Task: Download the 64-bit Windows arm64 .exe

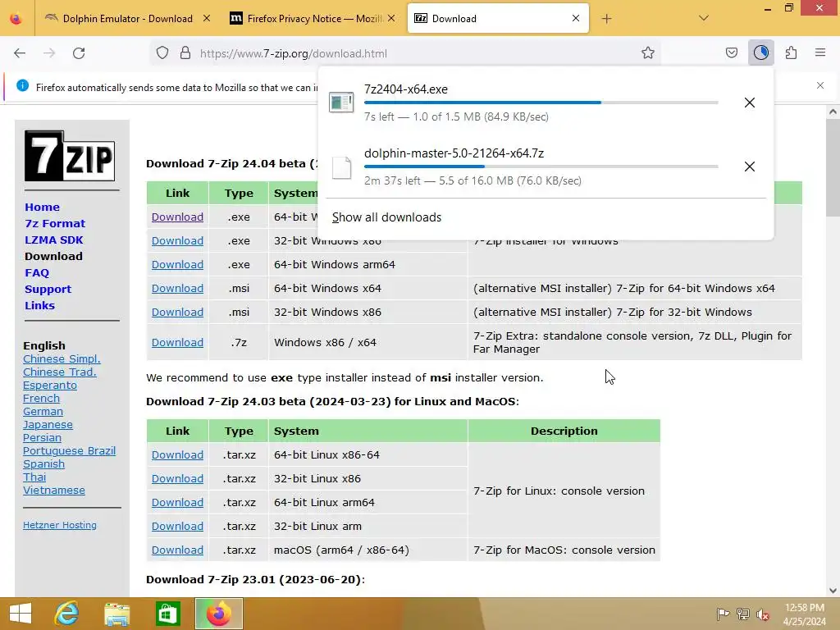Action: point(177,265)
